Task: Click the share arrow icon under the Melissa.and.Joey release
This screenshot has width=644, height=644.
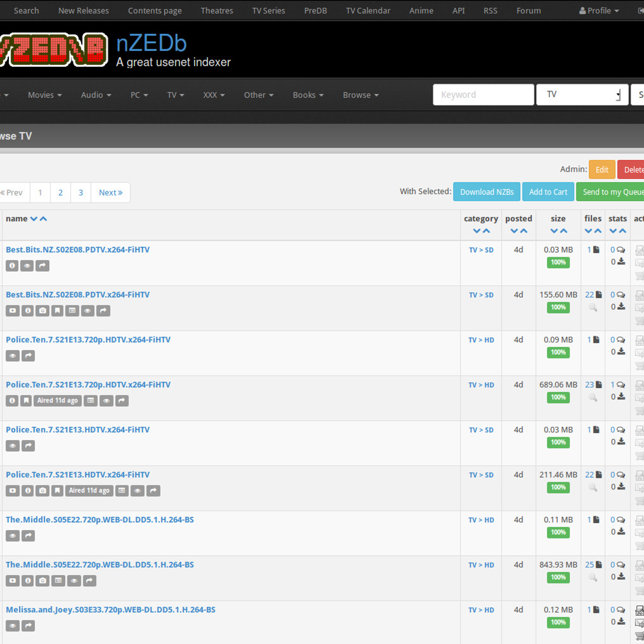Action: pos(28,626)
